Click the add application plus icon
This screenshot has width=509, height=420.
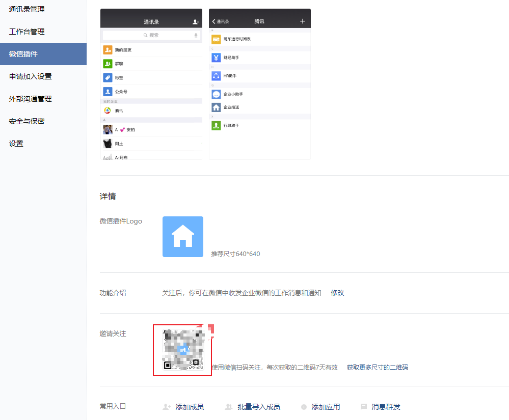point(304,407)
